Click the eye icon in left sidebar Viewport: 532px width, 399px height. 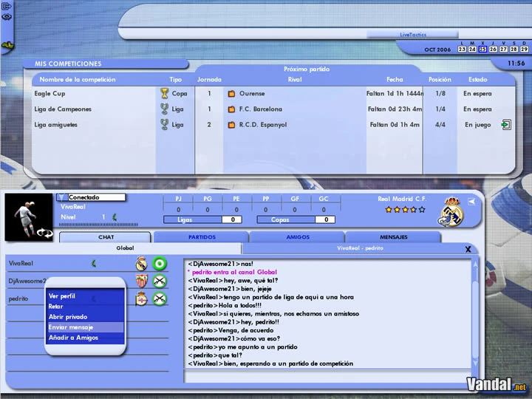point(7,17)
